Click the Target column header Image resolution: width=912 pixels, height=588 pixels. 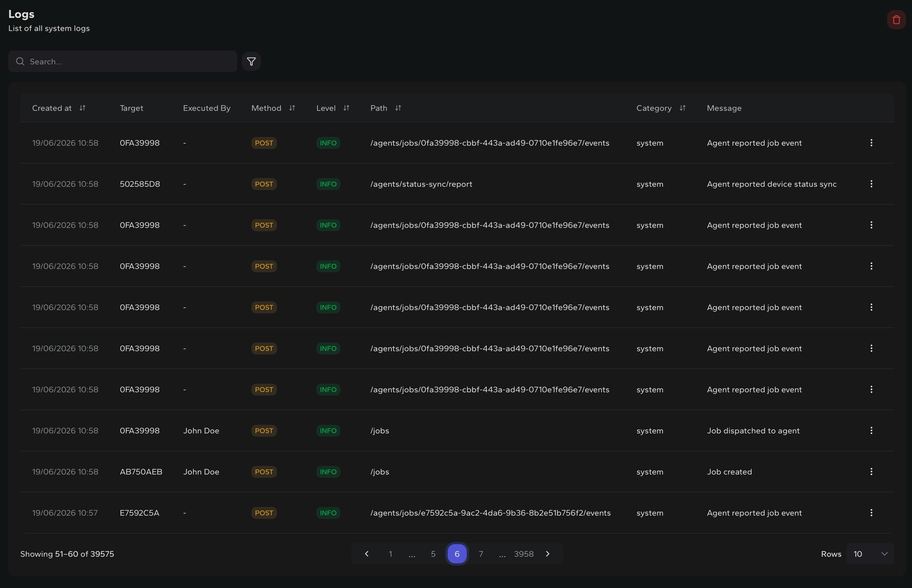coord(131,108)
